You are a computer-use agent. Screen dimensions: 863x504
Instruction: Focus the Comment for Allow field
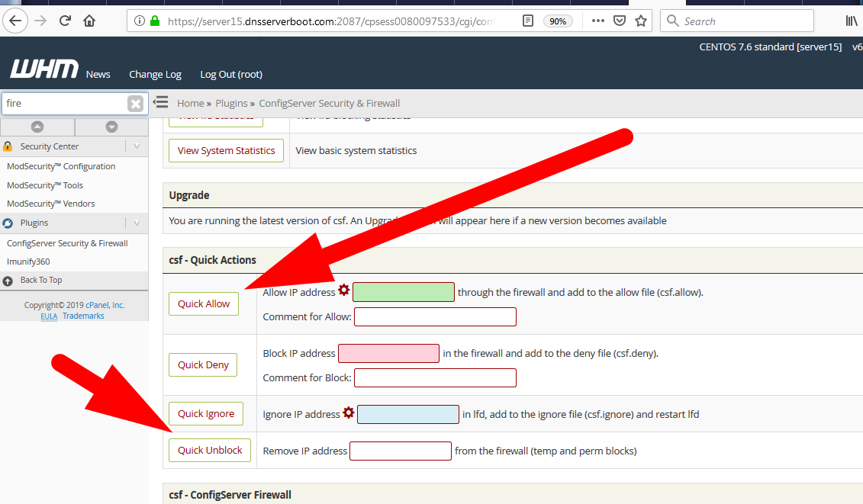pos(436,317)
